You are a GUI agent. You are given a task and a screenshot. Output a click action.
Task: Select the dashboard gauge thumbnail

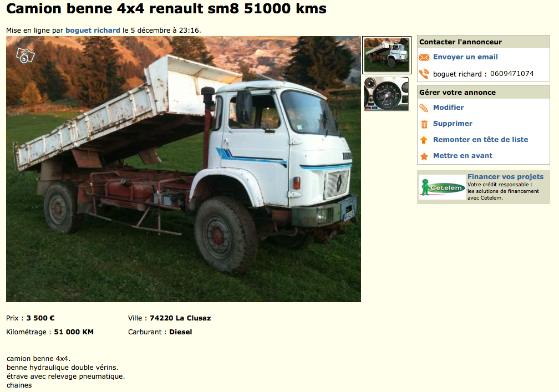coord(387,94)
